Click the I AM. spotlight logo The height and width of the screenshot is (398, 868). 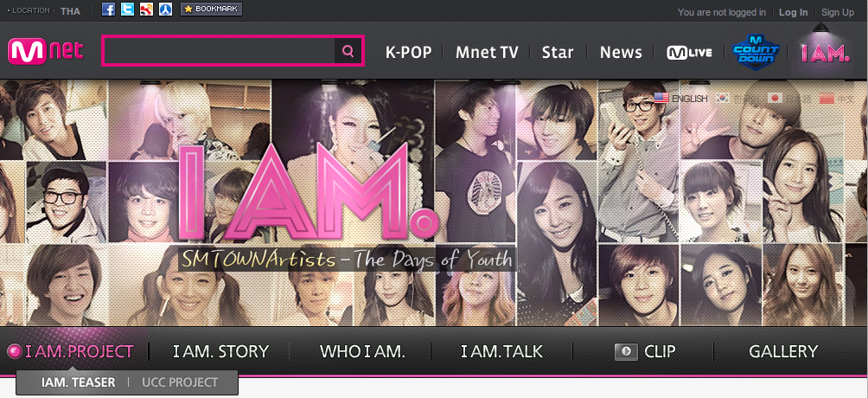tap(826, 53)
